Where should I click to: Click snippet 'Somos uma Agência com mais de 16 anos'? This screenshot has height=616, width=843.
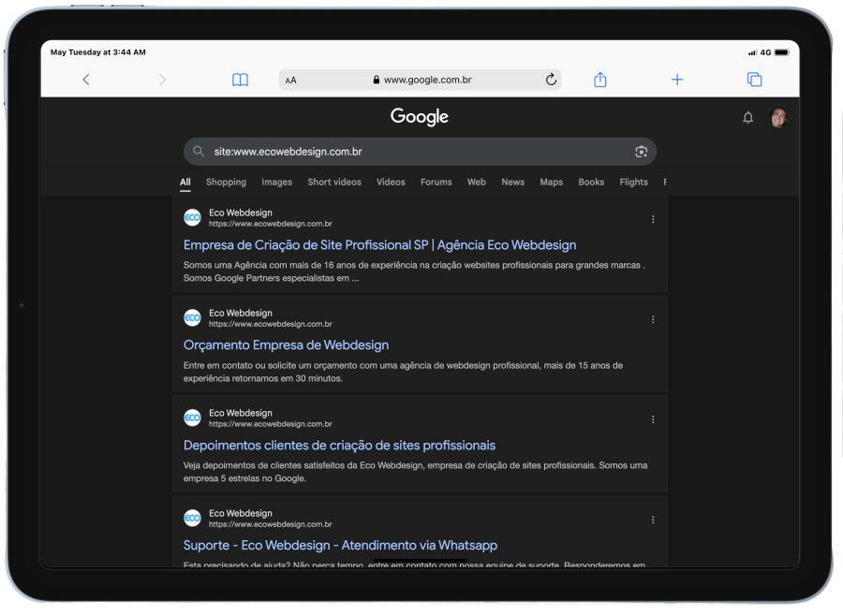pyautogui.click(x=414, y=271)
